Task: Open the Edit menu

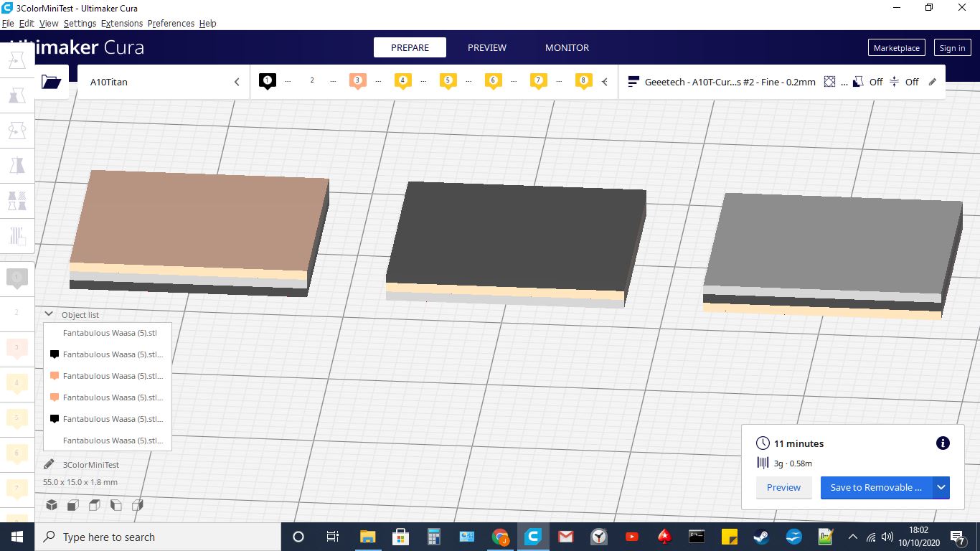Action: tap(27, 23)
